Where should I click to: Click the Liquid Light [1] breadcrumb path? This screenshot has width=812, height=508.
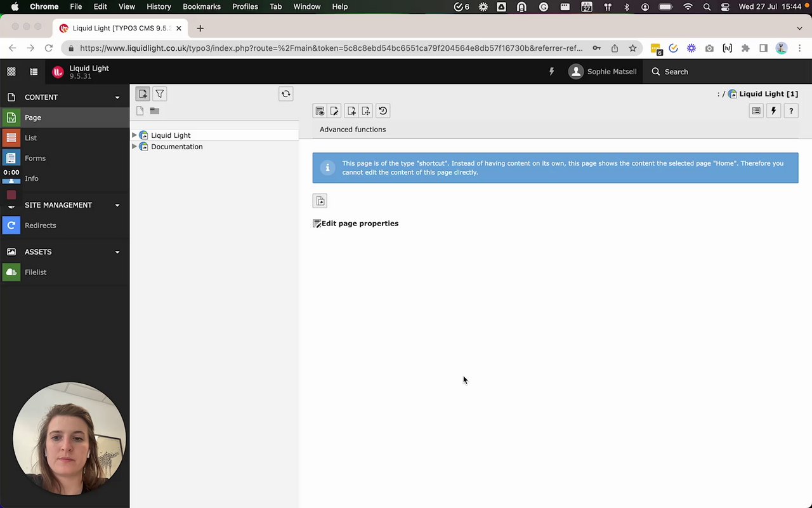[768, 94]
